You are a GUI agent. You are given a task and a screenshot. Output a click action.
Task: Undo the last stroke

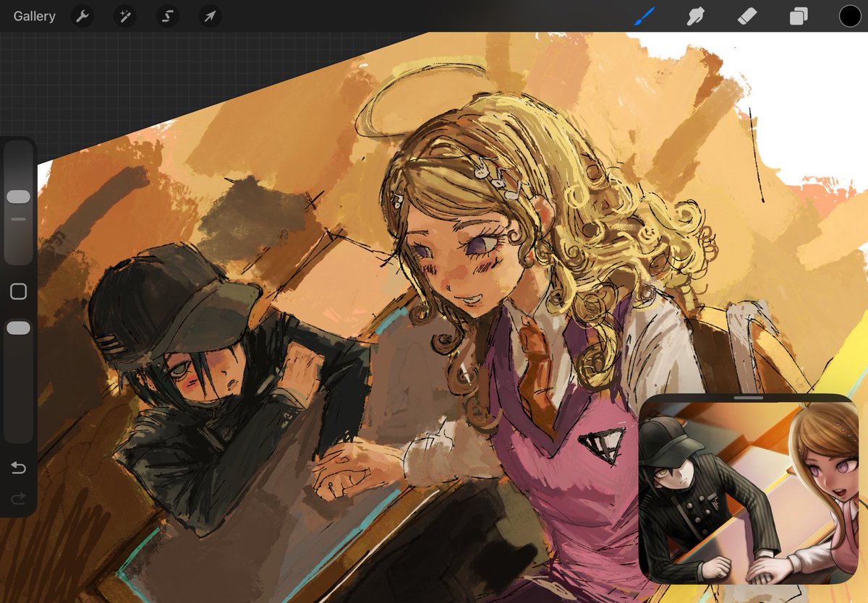tap(19, 468)
